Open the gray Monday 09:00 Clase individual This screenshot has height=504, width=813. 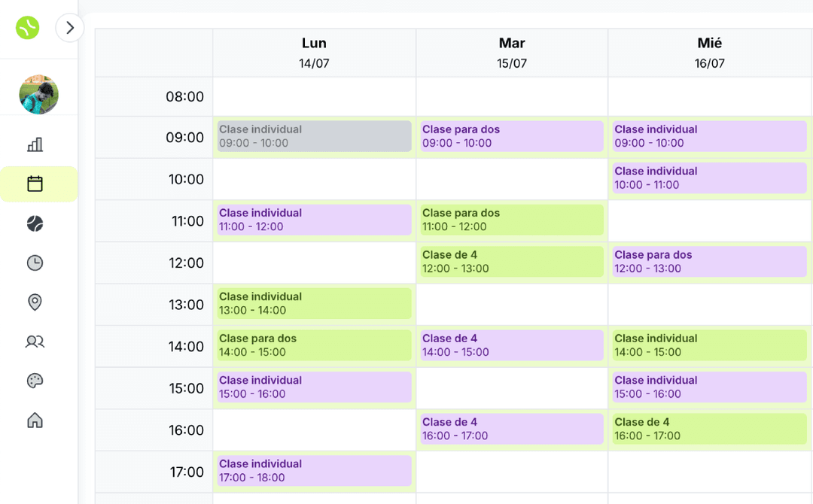coord(314,136)
